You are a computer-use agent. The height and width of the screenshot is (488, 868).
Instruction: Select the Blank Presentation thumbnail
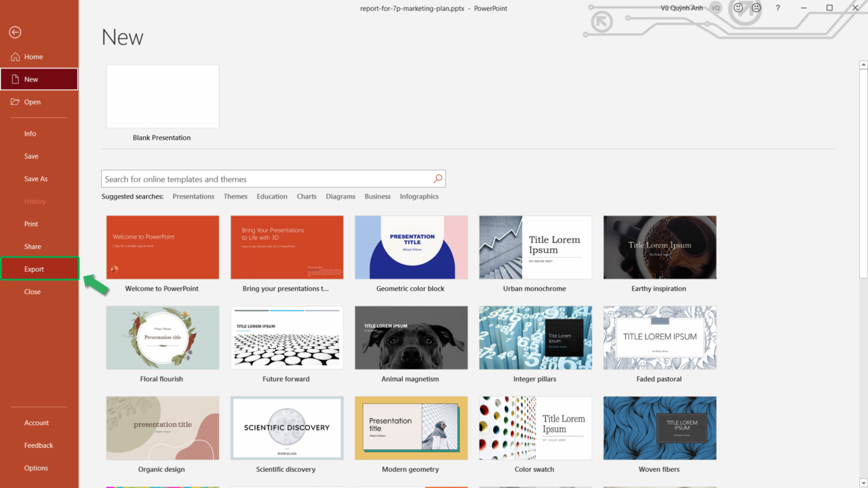point(163,96)
